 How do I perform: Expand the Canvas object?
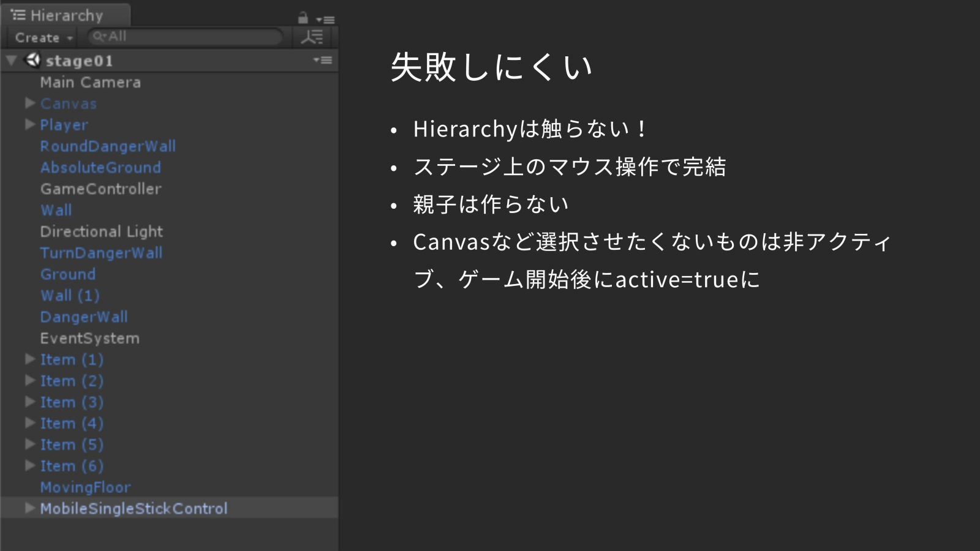click(x=29, y=103)
